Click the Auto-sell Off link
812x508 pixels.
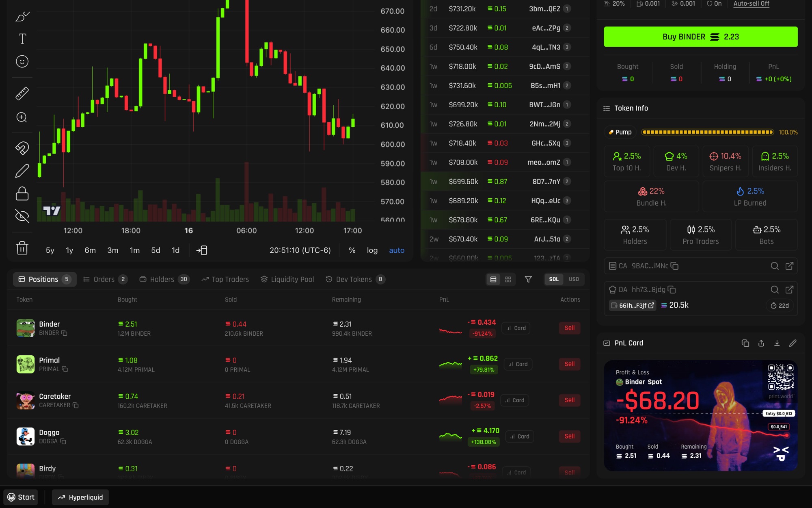pyautogui.click(x=751, y=4)
